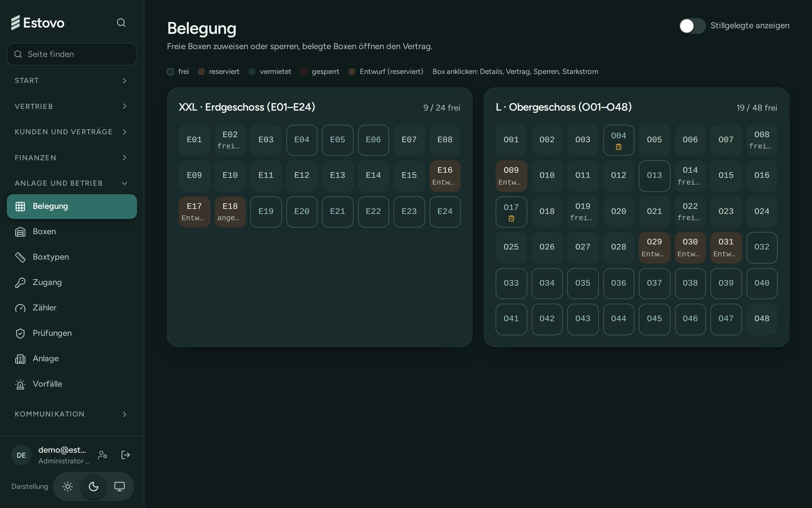Click the DE user avatar

point(21,455)
